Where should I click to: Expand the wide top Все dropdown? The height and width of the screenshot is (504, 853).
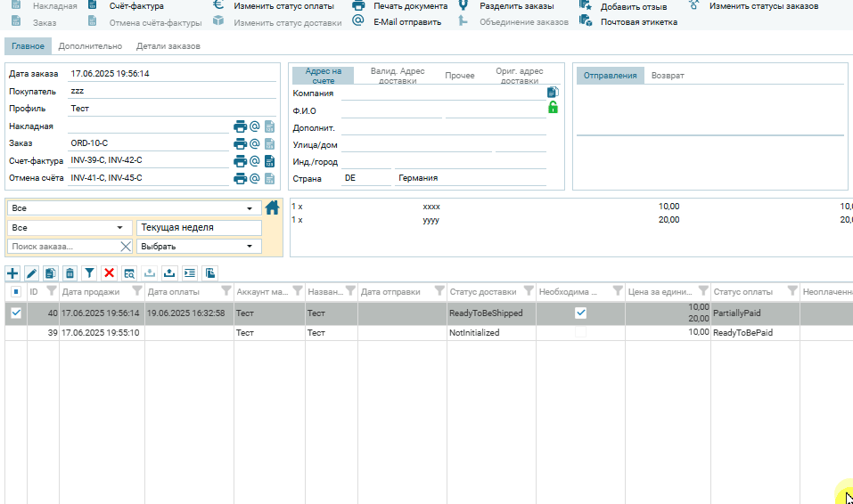pos(132,208)
